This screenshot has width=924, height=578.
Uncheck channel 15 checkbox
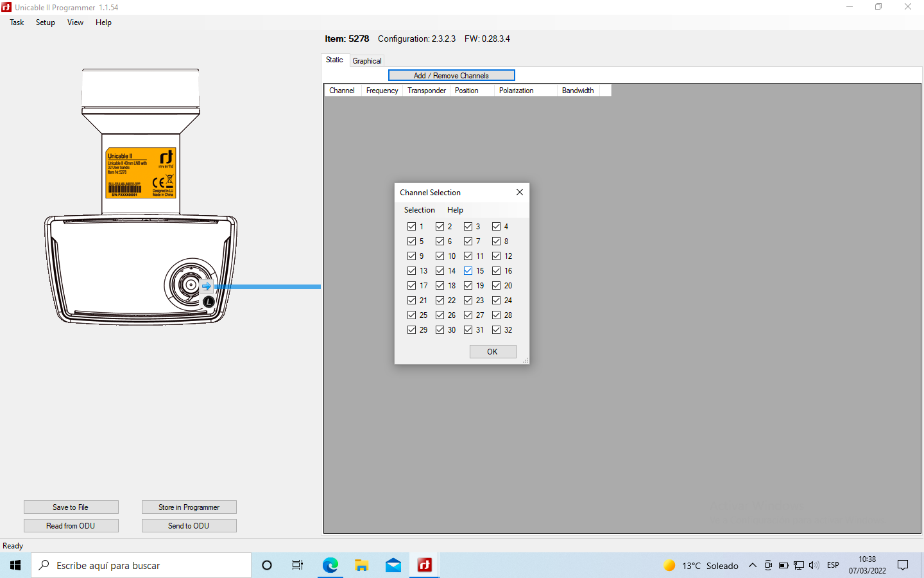tap(468, 271)
